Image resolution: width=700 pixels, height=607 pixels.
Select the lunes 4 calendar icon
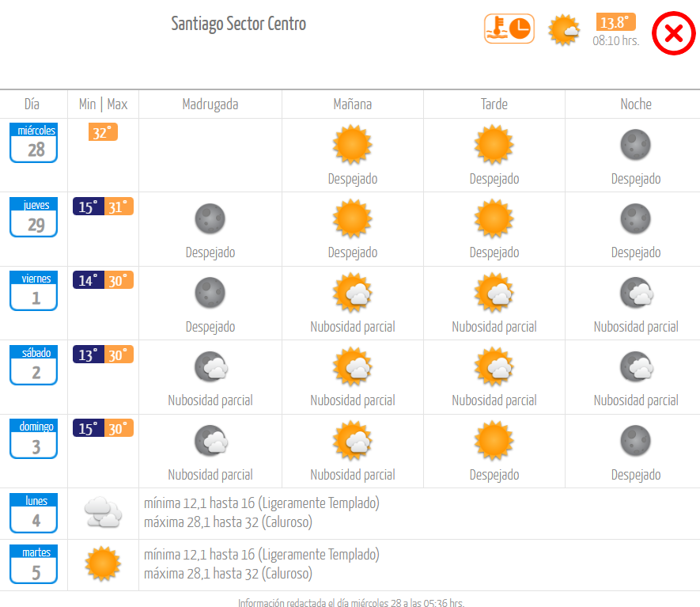coord(34,513)
